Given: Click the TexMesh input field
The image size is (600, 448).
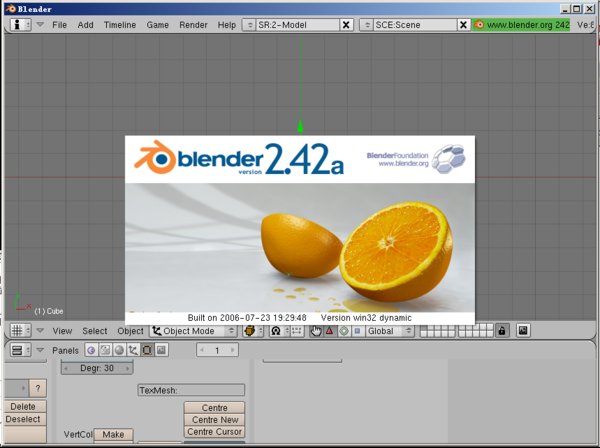Looking at the screenshot, I should coord(191,390).
